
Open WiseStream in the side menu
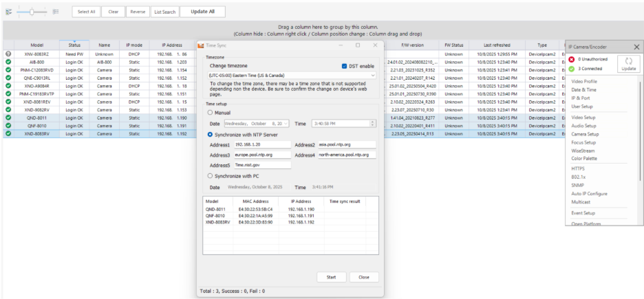pos(583,151)
